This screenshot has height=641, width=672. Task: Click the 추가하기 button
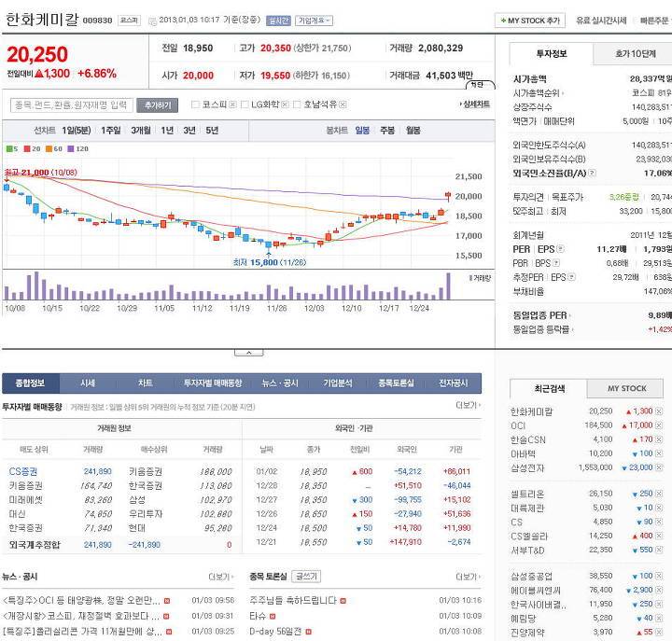(x=158, y=105)
